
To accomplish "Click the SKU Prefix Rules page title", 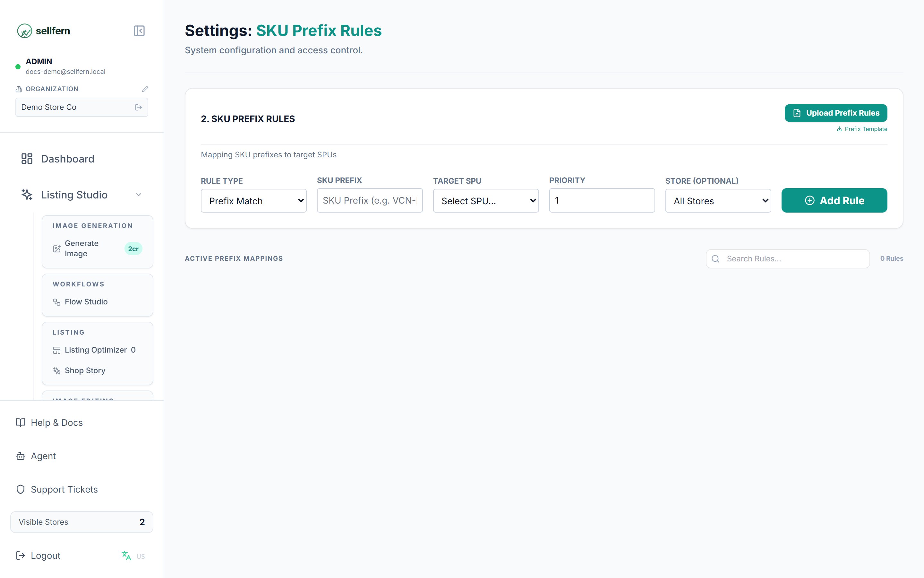I will [x=319, y=31].
